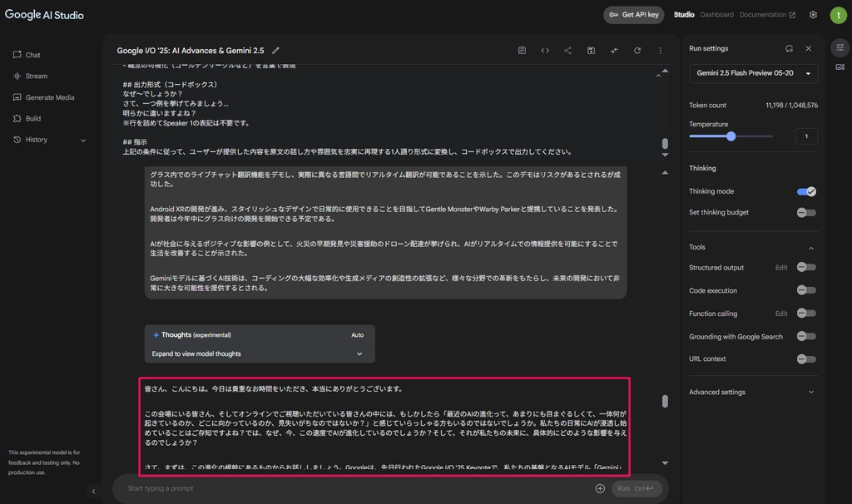Viewport: 852px width, 504px height.
Task: Reset run settings to defaults icon
Action: (x=789, y=48)
